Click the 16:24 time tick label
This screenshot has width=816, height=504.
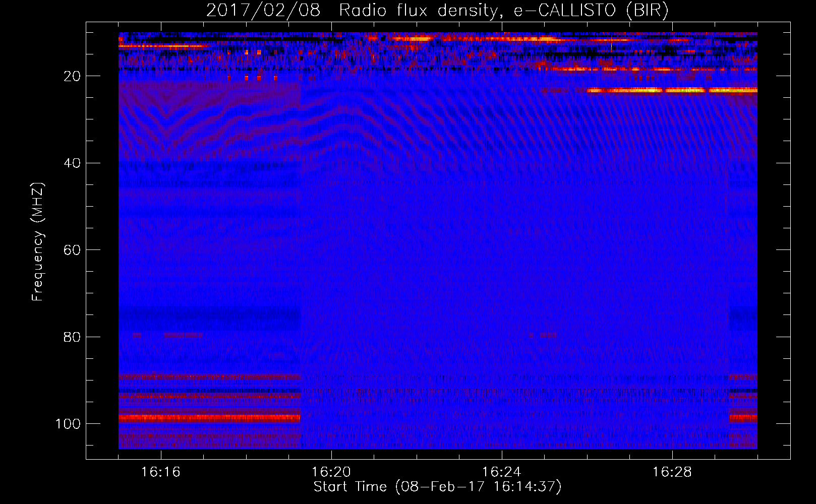tap(502, 472)
